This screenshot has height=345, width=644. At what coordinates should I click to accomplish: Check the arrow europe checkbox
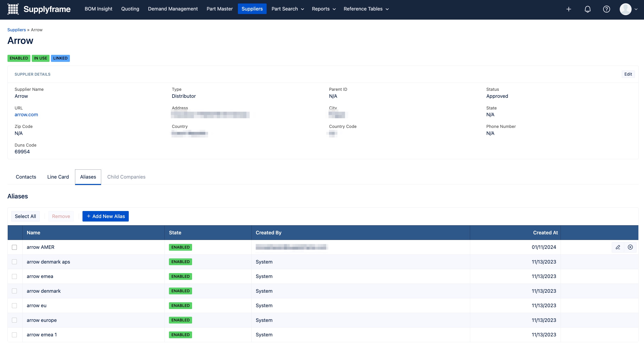14,320
